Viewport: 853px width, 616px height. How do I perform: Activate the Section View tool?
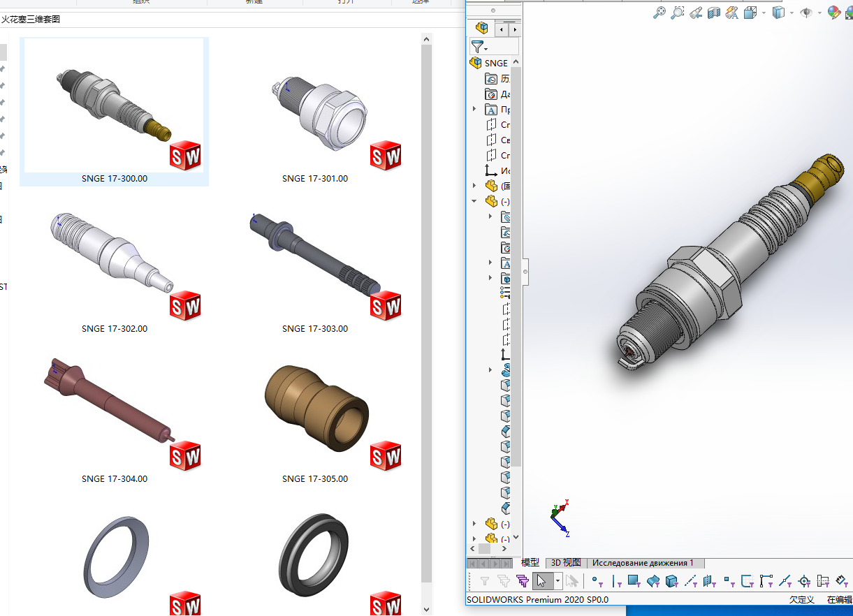point(714,13)
